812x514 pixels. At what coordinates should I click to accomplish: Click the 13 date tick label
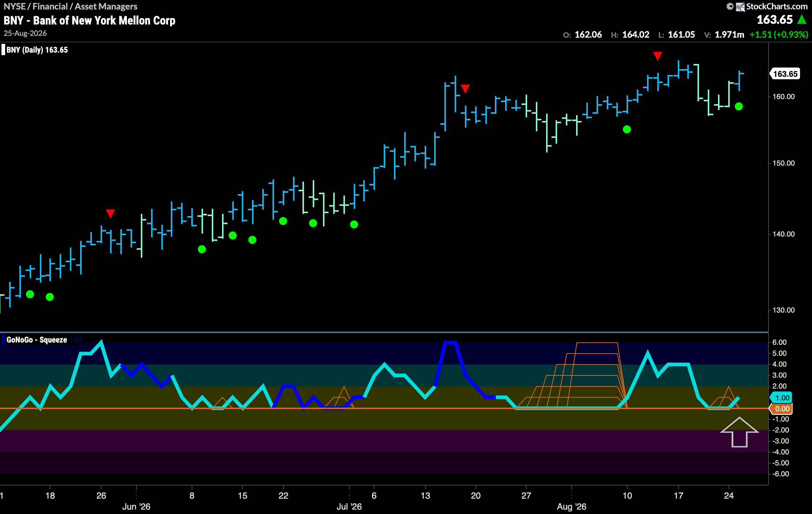[x=425, y=496]
